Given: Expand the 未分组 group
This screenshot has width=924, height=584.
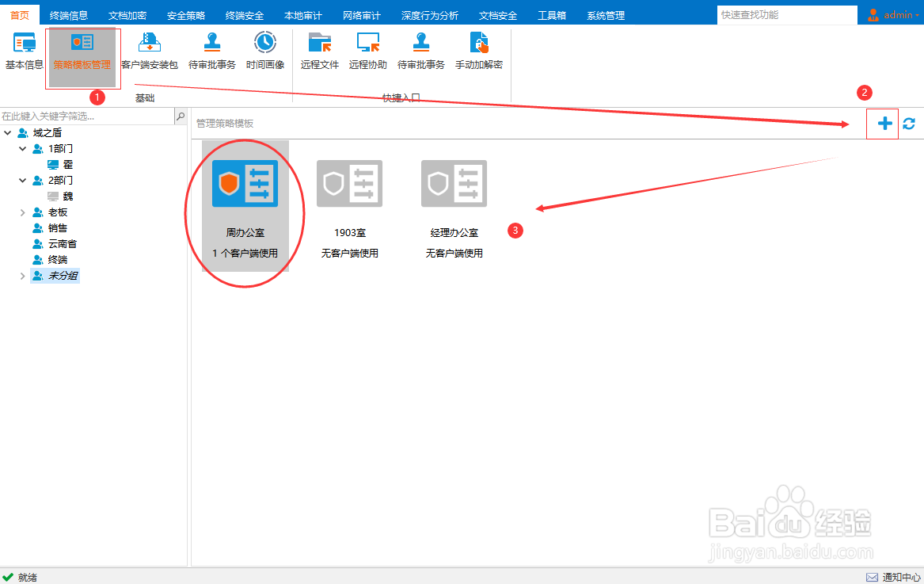Looking at the screenshot, I should (22, 276).
